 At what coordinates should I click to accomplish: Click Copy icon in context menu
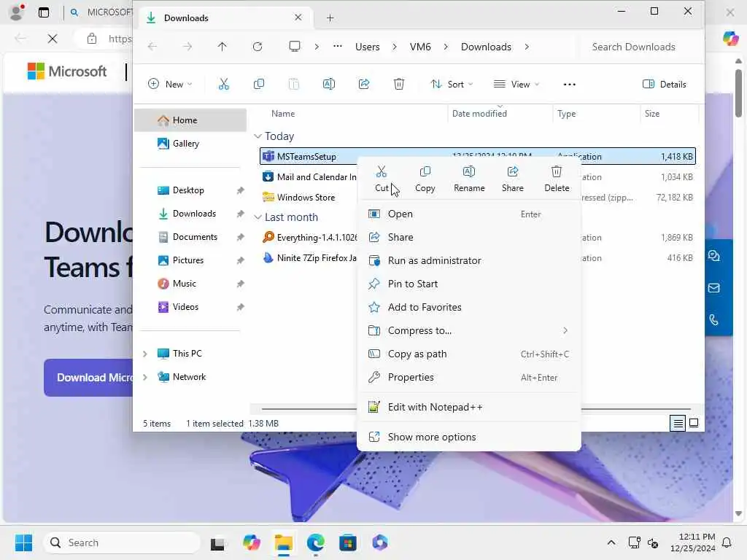425,179
